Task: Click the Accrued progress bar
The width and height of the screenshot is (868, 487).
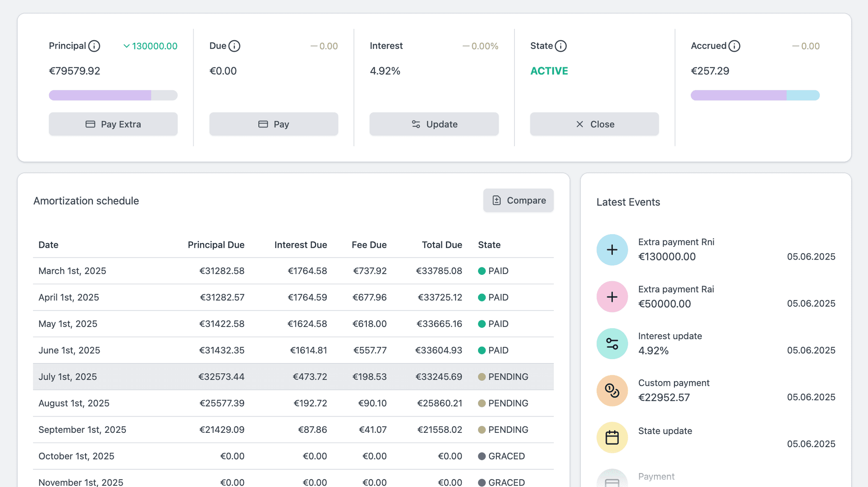Action: (755, 95)
